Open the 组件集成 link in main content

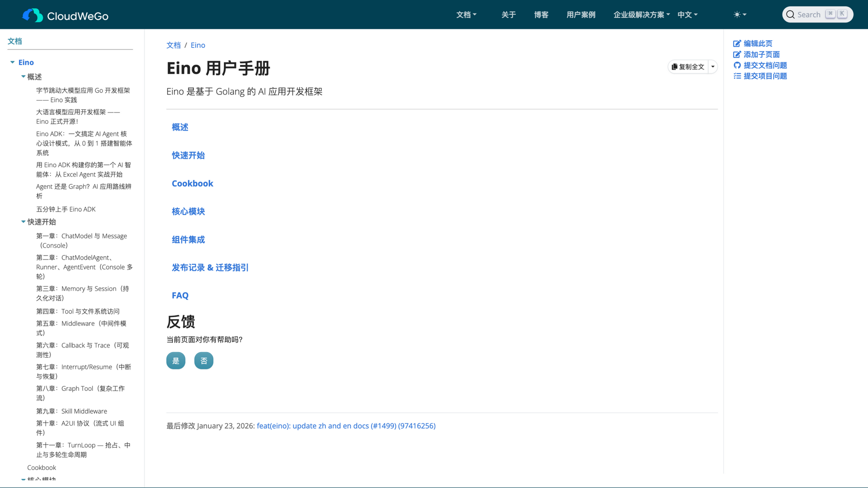pos(188,239)
